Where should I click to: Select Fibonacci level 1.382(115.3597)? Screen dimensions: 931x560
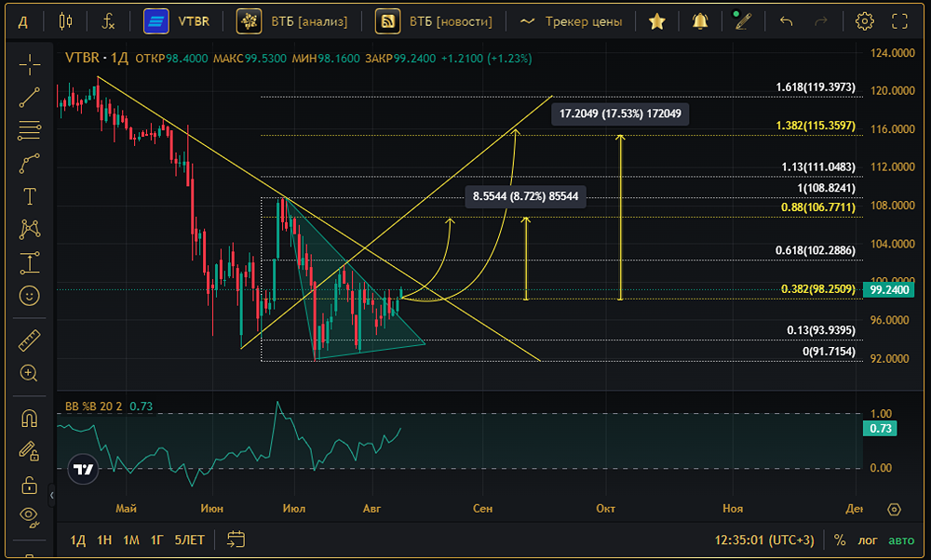[816, 126]
